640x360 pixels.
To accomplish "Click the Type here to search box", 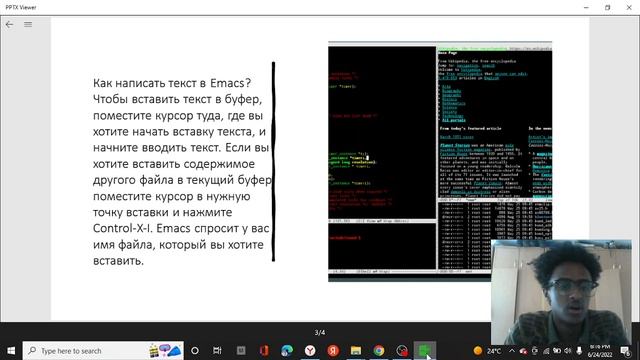I will coord(103,351).
